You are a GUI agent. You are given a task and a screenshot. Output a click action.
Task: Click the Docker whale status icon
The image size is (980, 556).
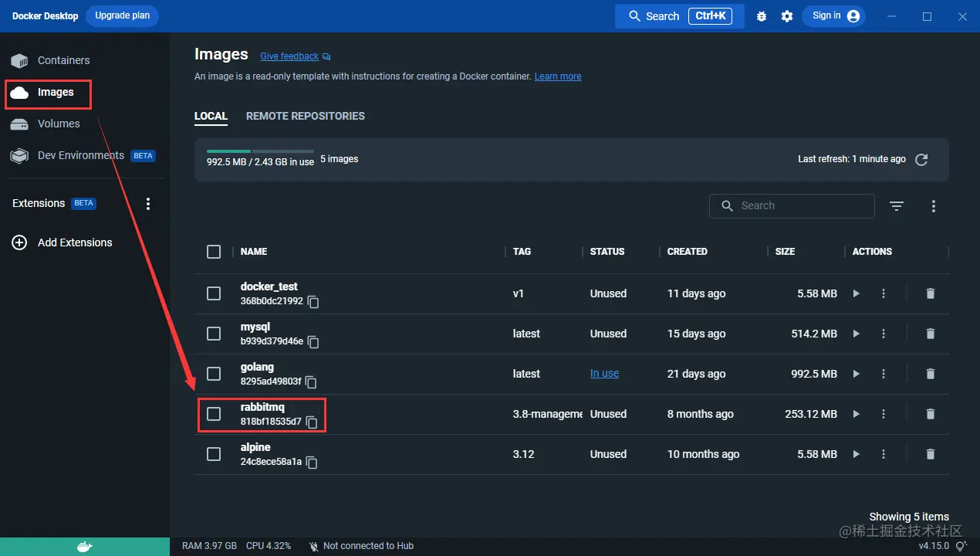tap(85, 547)
